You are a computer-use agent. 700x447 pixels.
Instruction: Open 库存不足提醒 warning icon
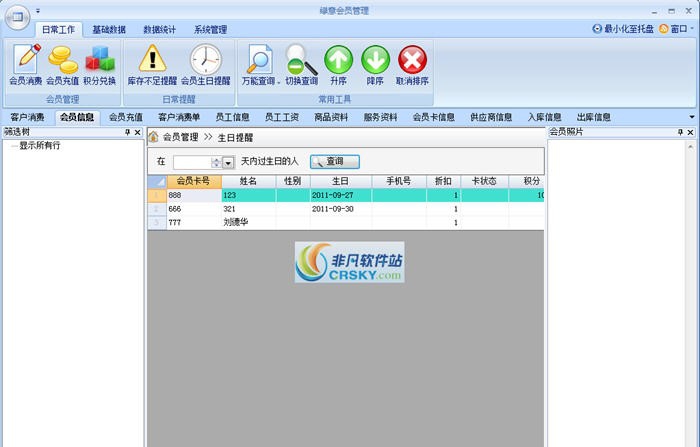click(152, 65)
